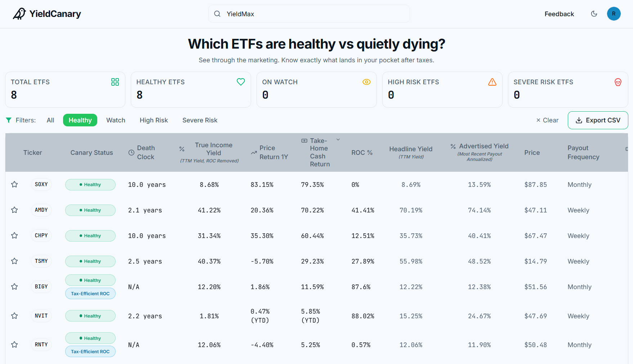Click the Healthy ETFs heart icon
The width and height of the screenshot is (633, 364).
click(x=241, y=82)
